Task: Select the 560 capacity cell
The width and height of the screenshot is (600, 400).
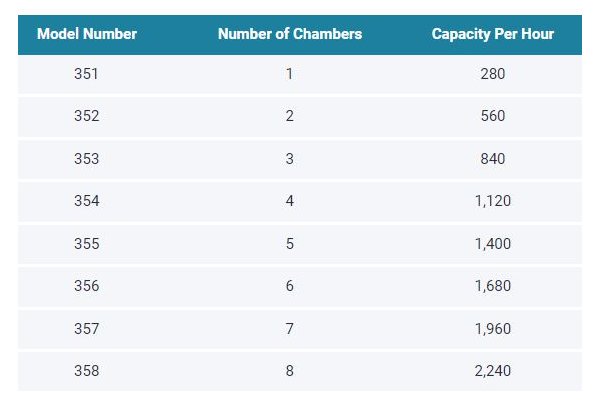Action: click(492, 116)
